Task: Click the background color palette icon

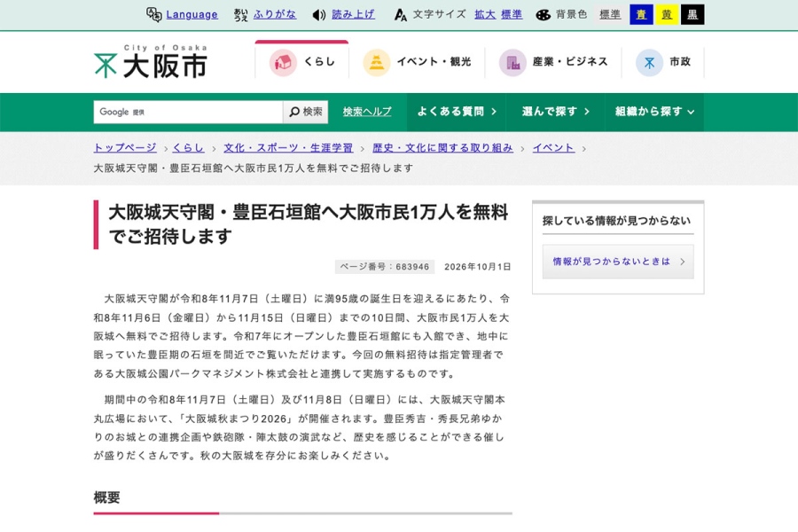Action: (x=543, y=15)
